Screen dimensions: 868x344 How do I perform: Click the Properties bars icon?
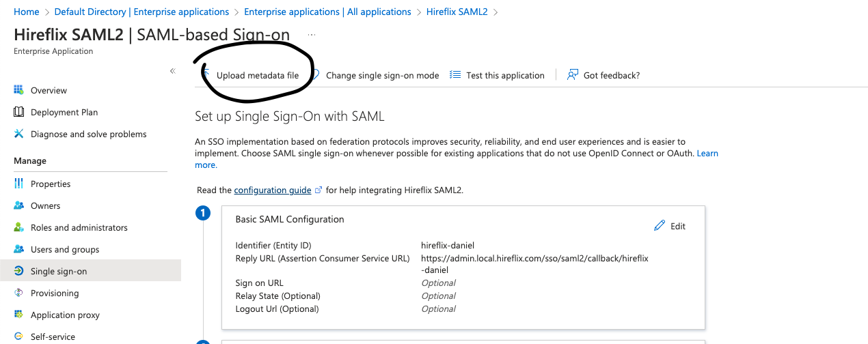pyautogui.click(x=18, y=184)
